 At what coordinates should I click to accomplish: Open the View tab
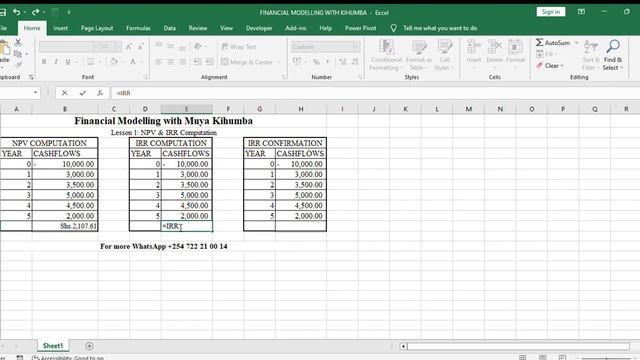[226, 28]
